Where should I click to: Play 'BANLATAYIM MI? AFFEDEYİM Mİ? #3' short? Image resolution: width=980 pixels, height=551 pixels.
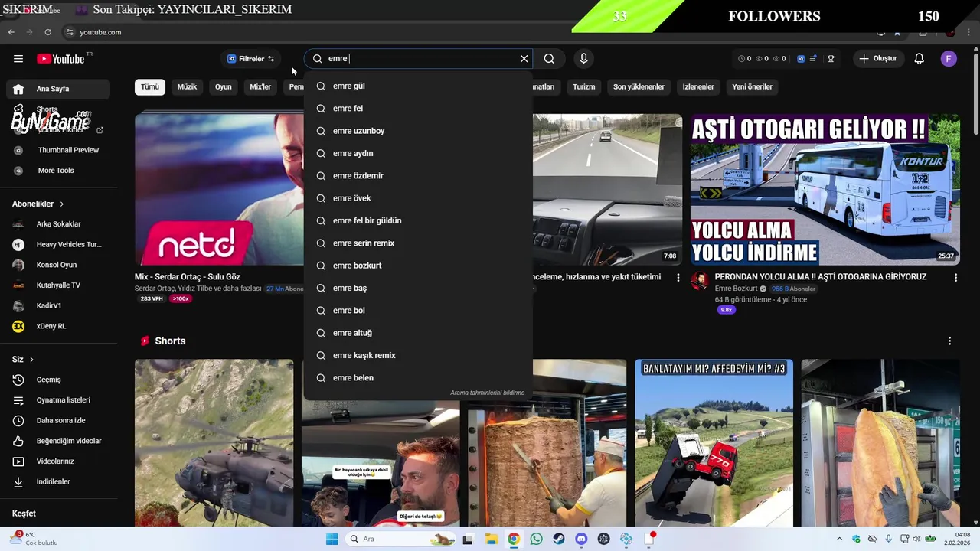(714, 443)
